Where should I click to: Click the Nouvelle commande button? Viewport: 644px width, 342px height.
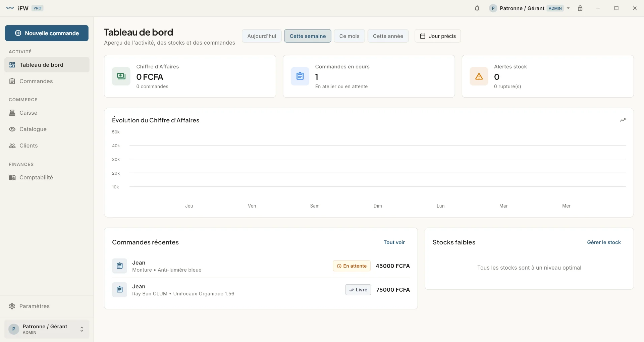point(47,33)
